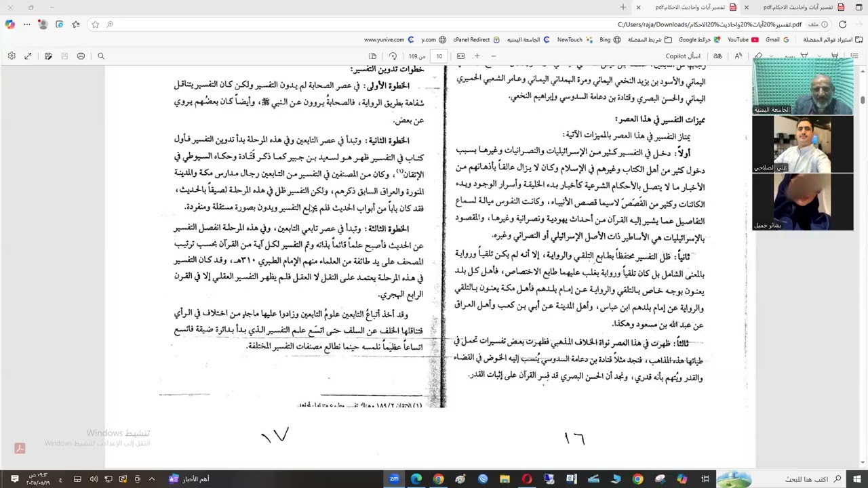Image resolution: width=868 pixels, height=488 pixels.
Task: Show hidden system tray icons
Action: click(151, 479)
